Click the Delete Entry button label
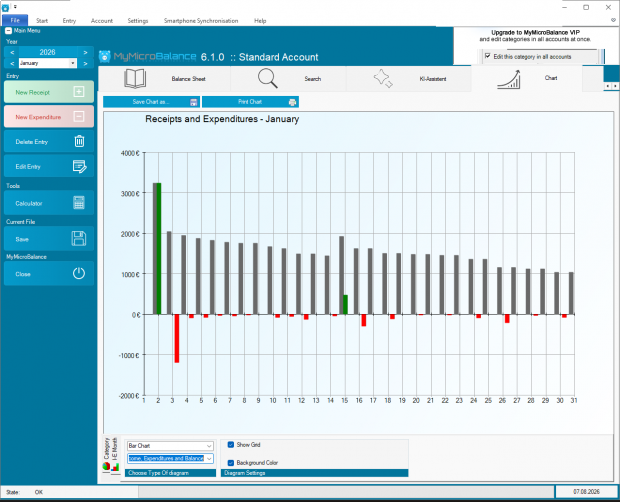This screenshot has height=502, width=620. [31, 142]
